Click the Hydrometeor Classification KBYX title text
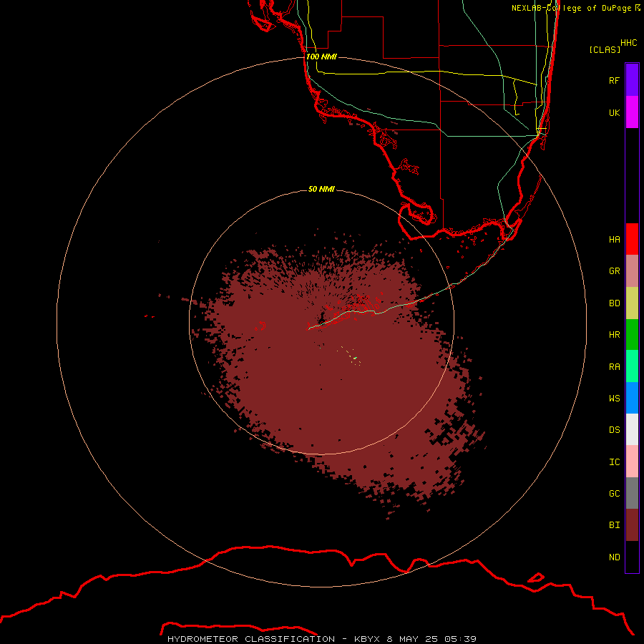This screenshot has height=644, width=644. tap(321, 639)
